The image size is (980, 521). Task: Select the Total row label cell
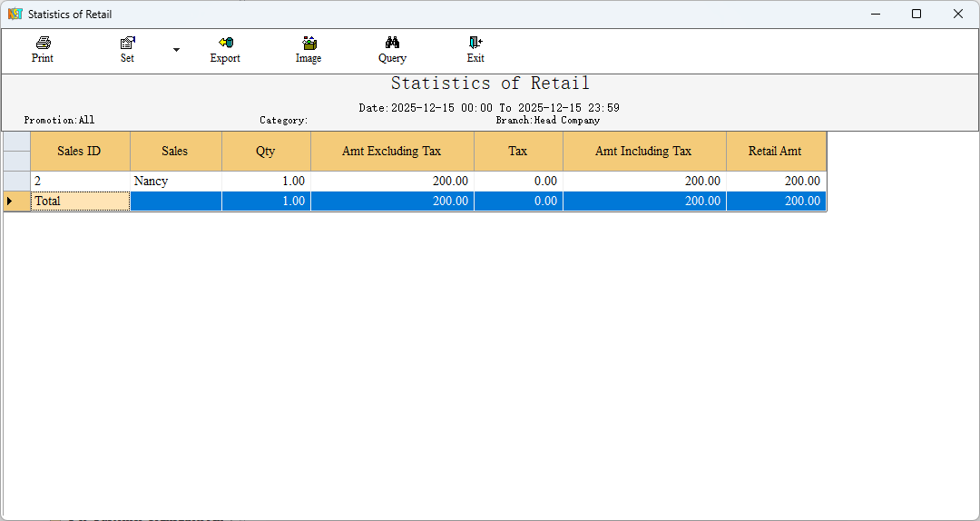[x=79, y=202]
